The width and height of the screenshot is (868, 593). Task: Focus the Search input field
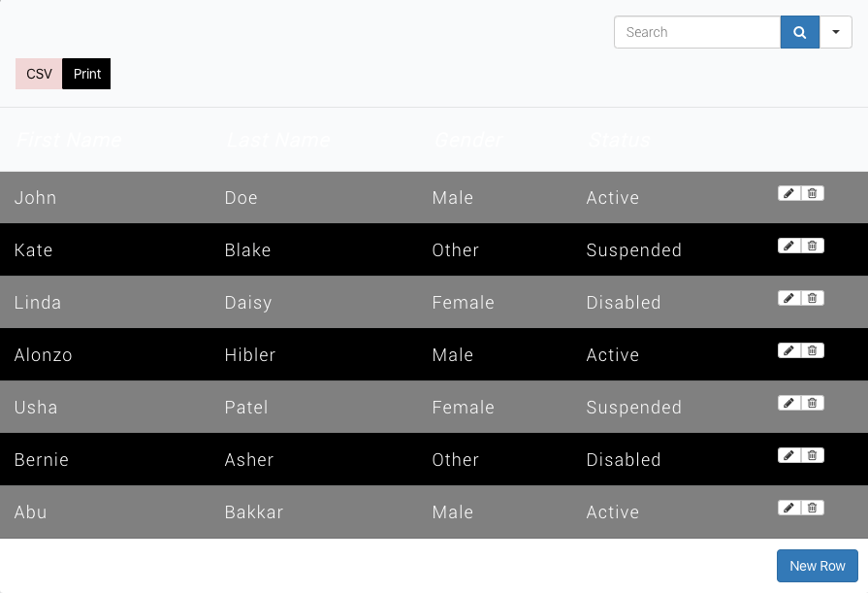click(696, 32)
